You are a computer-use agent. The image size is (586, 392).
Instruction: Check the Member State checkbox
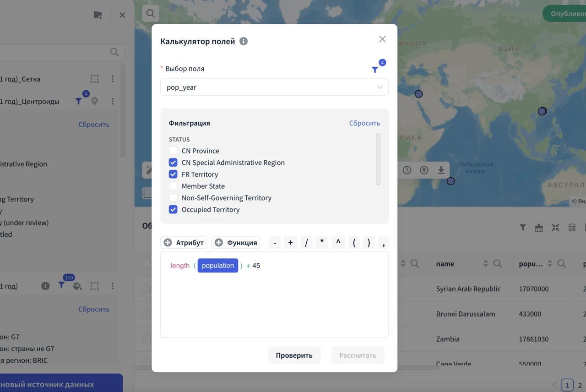click(173, 186)
